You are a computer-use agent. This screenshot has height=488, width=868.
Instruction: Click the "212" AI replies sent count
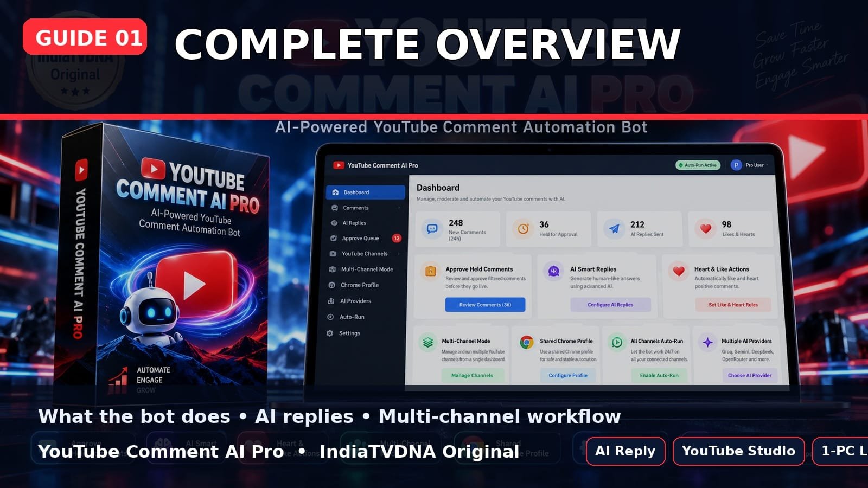tap(637, 224)
